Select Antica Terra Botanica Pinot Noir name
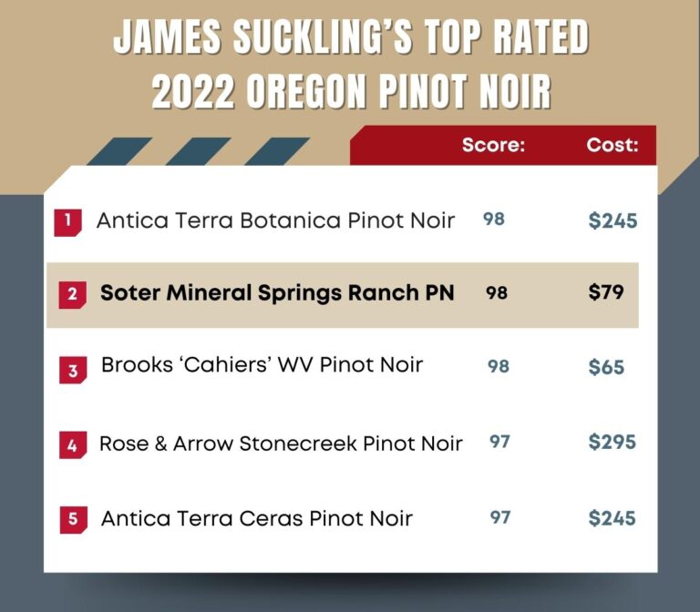 coord(275,220)
